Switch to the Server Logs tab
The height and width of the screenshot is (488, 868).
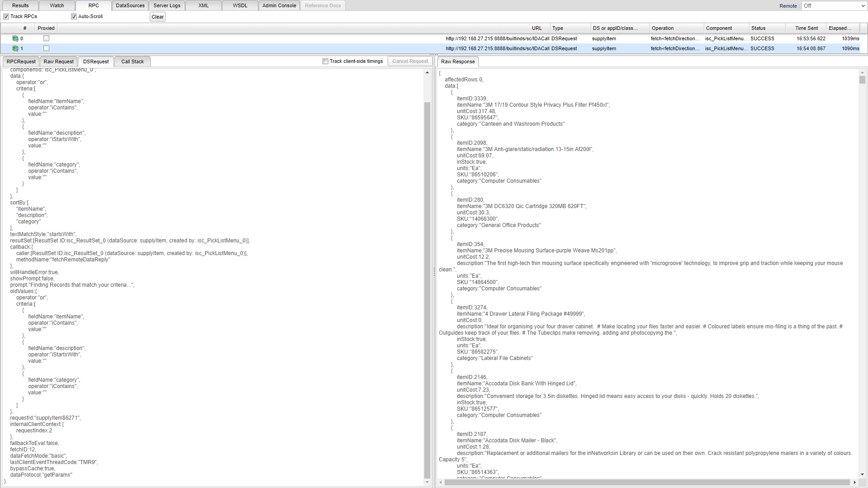tap(166, 5)
